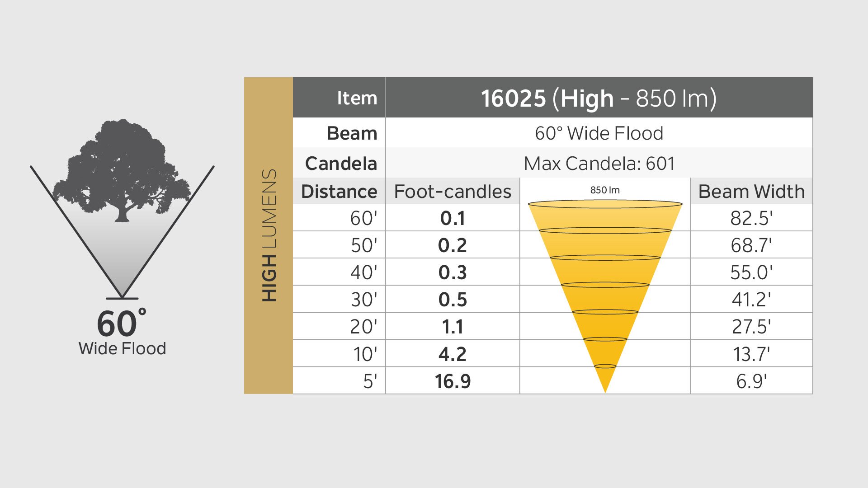
Task: Click the Wide Flood caption text
Action: pos(122,348)
